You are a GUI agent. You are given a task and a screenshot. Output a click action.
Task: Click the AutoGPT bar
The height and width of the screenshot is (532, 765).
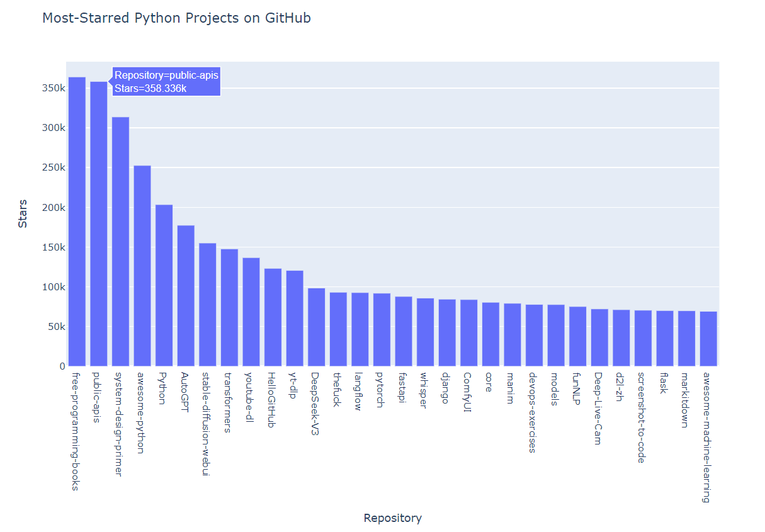[186, 296]
